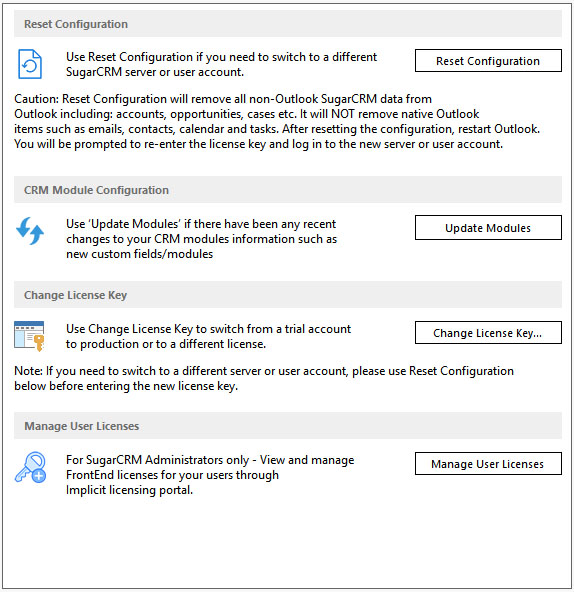Image resolution: width=574 pixels, height=592 pixels.
Task: Click the 'You will be prompted to re-enter' sentence
Action: tap(258, 144)
